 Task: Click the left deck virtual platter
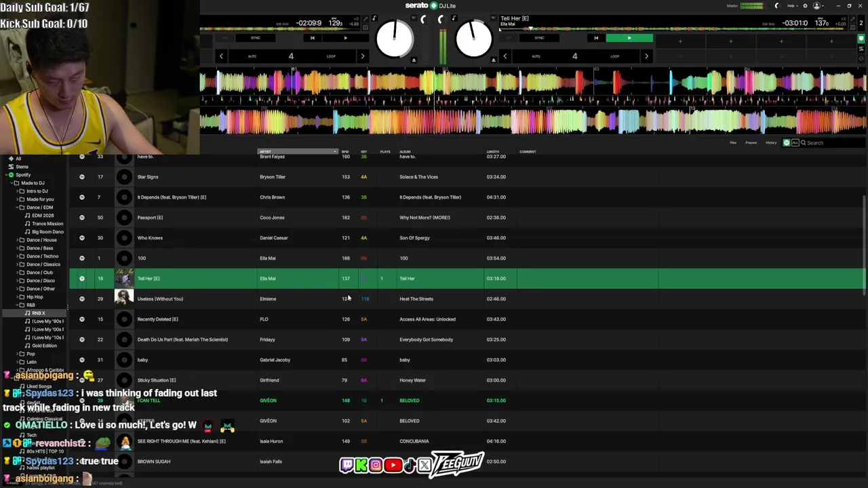pos(394,39)
